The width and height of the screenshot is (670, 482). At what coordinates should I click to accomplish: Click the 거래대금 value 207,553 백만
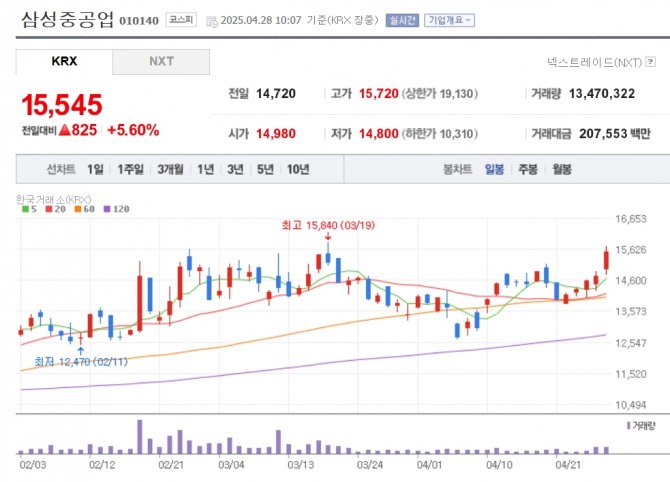(x=615, y=134)
